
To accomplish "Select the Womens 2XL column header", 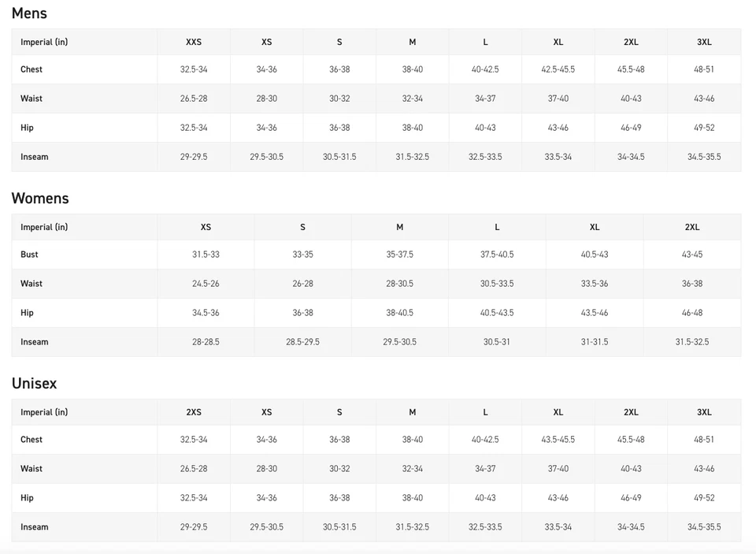I will coord(692,227).
